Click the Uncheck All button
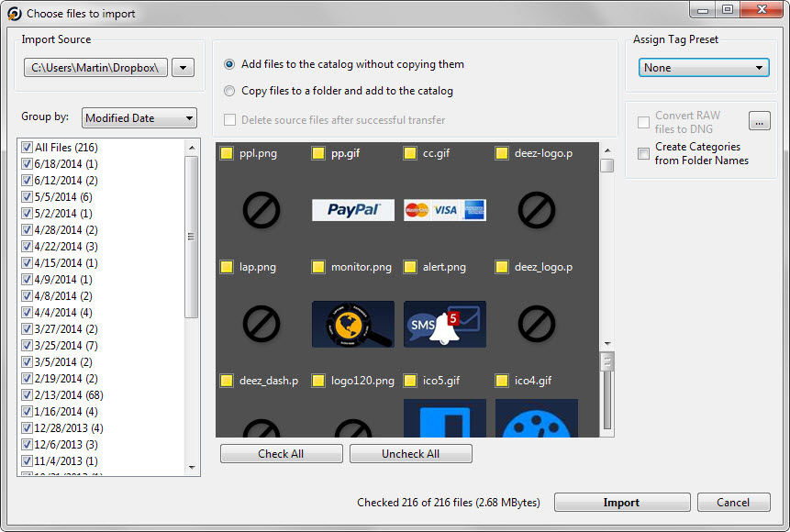Image resolution: width=790 pixels, height=532 pixels. point(411,453)
